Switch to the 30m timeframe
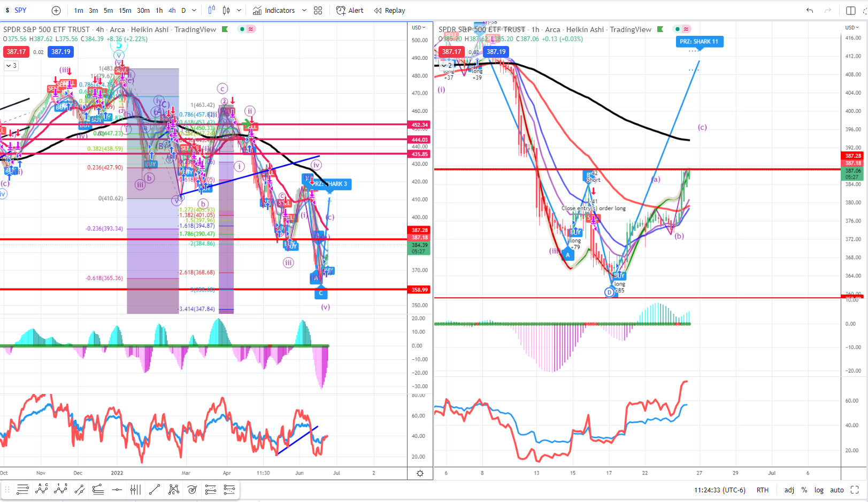868x502 pixels. click(x=143, y=10)
